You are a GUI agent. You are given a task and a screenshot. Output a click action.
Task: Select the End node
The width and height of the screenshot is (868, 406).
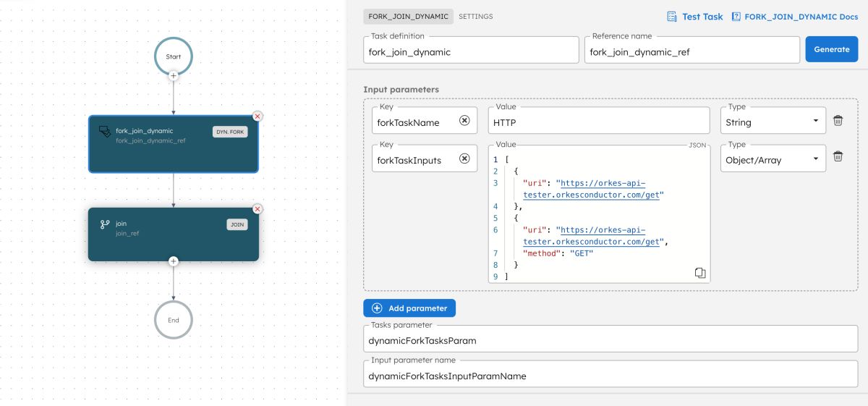(x=174, y=319)
